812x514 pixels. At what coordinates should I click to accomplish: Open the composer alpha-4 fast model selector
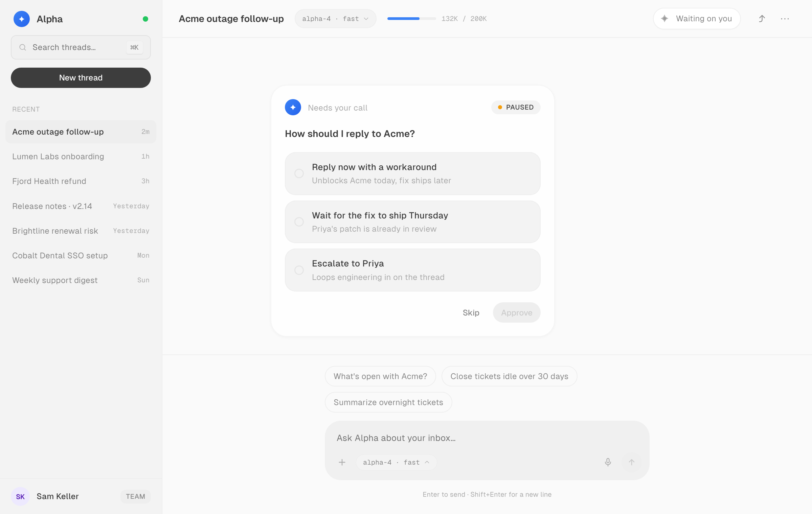pyautogui.click(x=396, y=462)
